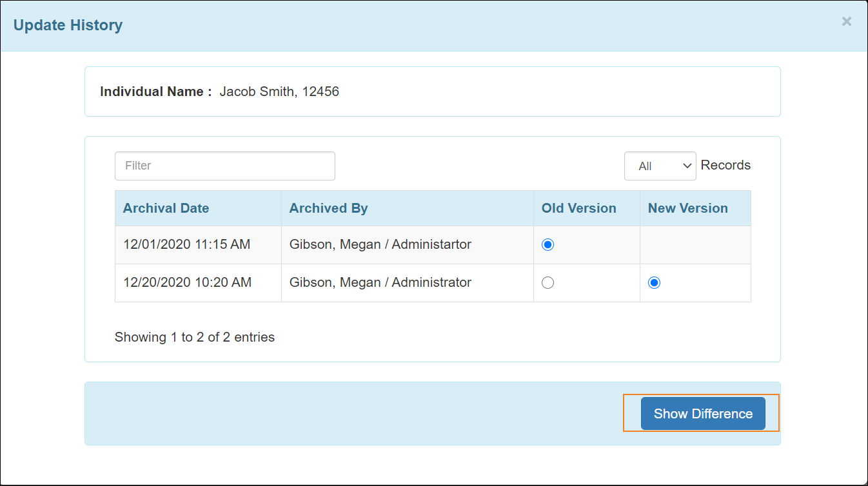
Task: Click the Jacob Smith, 12456 name text
Action: click(x=279, y=92)
